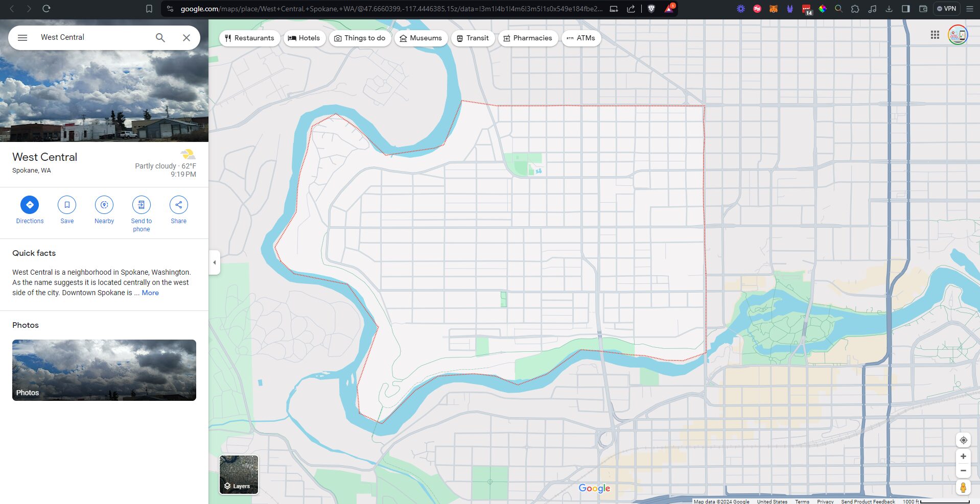
Task: Show your current location on map
Action: click(x=963, y=440)
